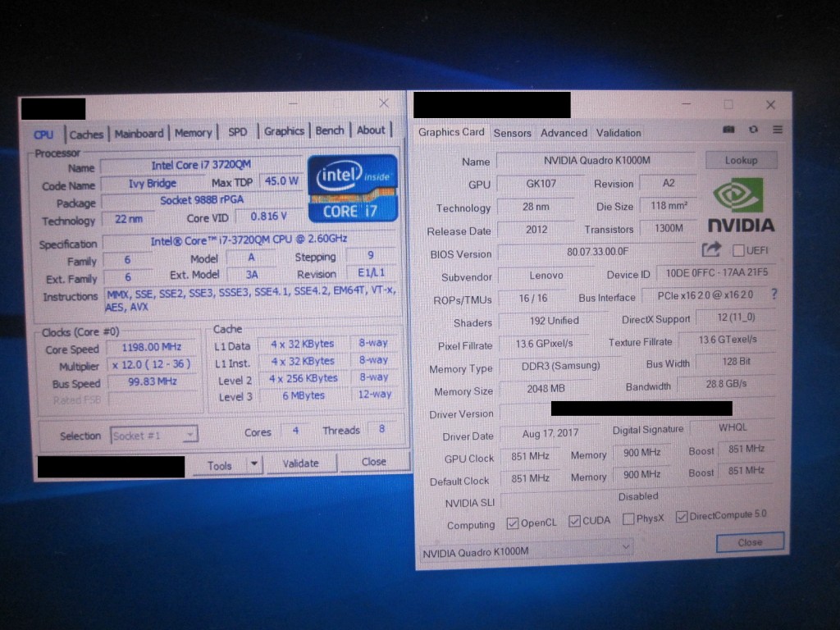Click the Tools button in CPU-Z

click(220, 466)
